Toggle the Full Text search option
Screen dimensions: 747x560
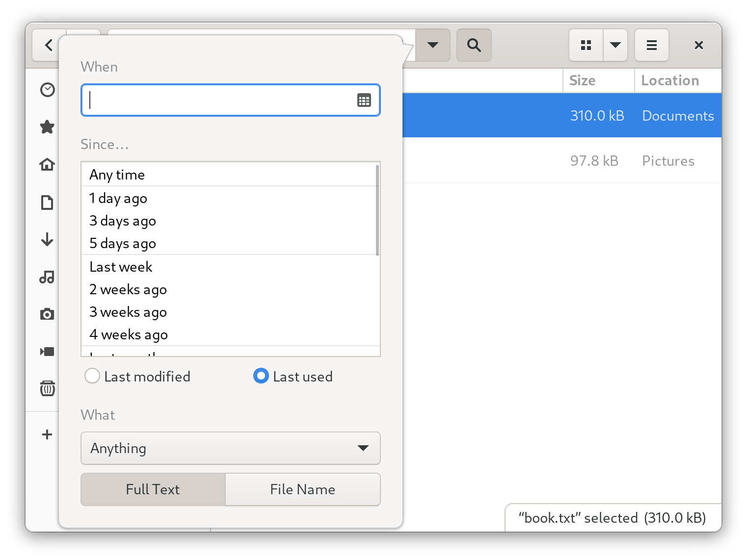153,489
